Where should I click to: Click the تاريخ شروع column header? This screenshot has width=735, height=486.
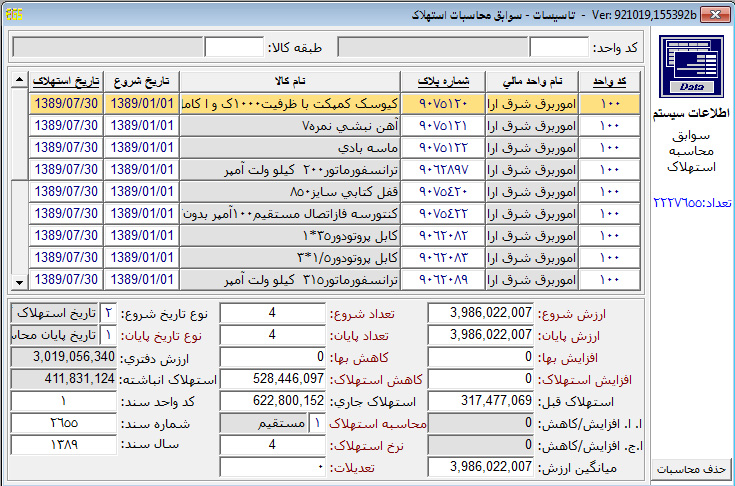click(141, 82)
